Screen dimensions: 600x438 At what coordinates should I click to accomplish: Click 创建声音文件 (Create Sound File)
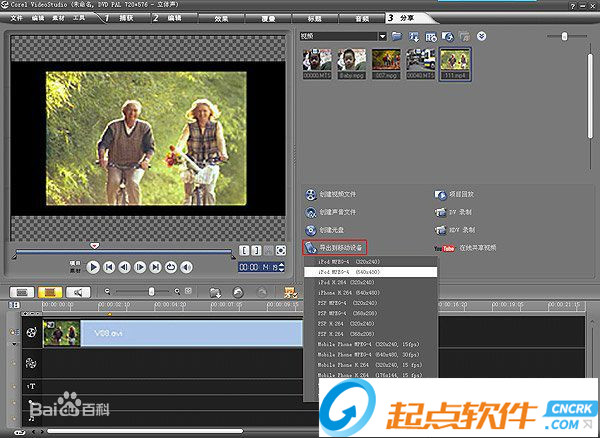pos(331,212)
